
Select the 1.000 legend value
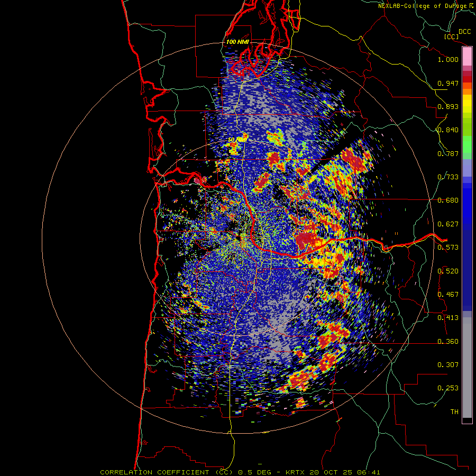coord(448,59)
